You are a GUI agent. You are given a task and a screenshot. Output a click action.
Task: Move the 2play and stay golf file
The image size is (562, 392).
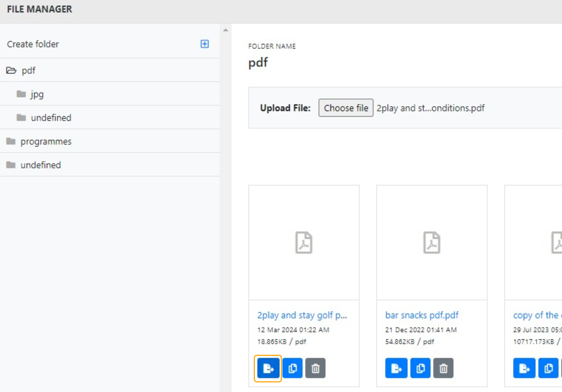click(268, 368)
